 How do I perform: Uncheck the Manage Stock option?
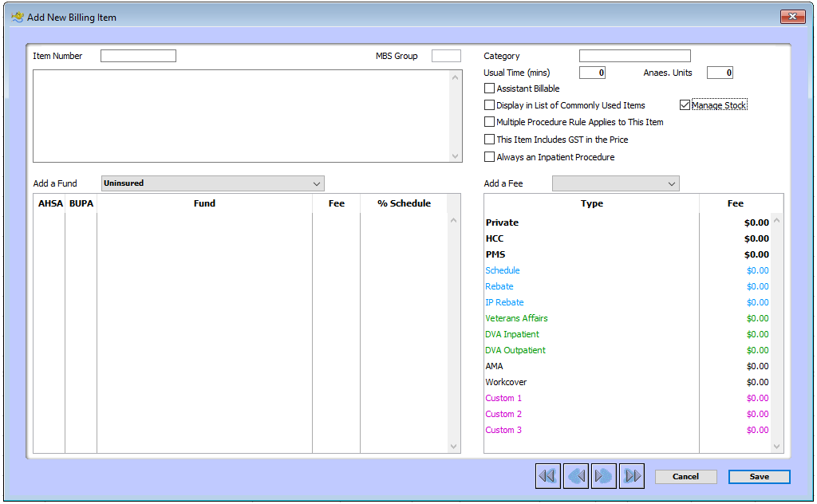tap(685, 104)
